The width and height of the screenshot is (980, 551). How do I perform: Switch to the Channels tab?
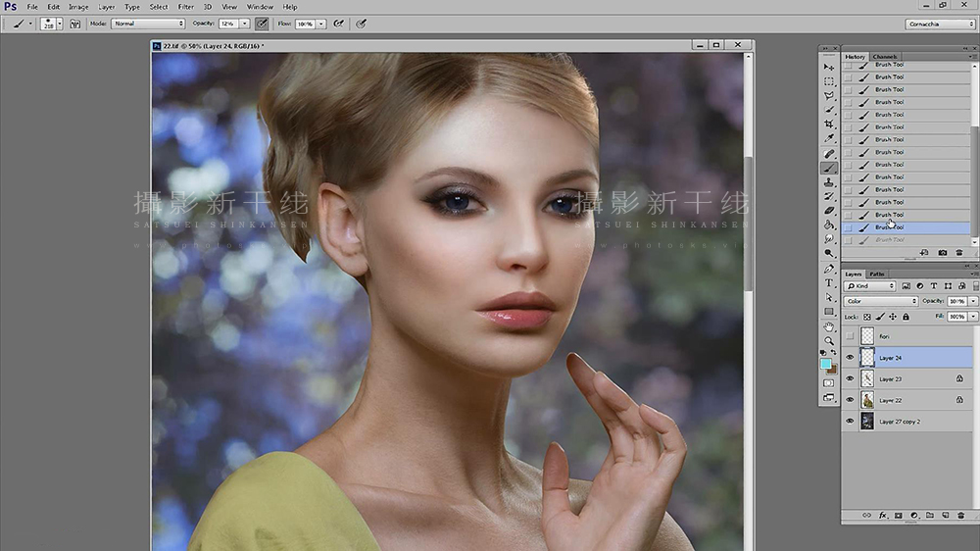pyautogui.click(x=884, y=56)
